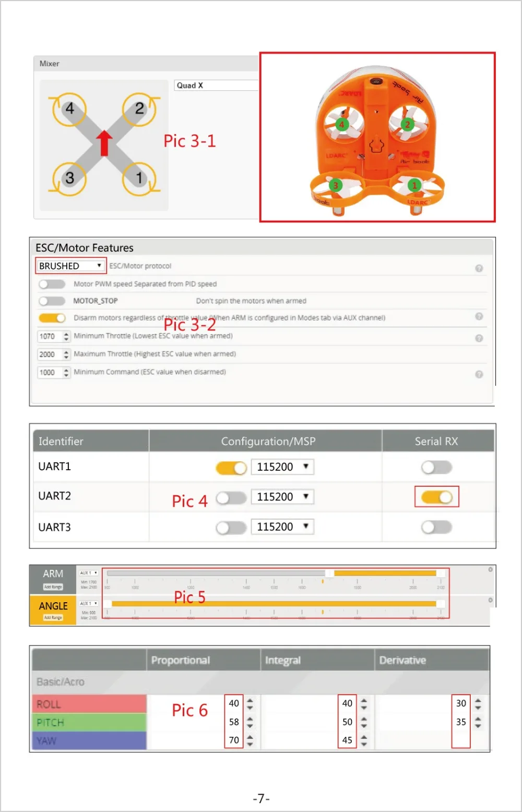522x812 pixels.
Task: Enable UART3 Configuration/MSP switch
Action: click(x=231, y=528)
